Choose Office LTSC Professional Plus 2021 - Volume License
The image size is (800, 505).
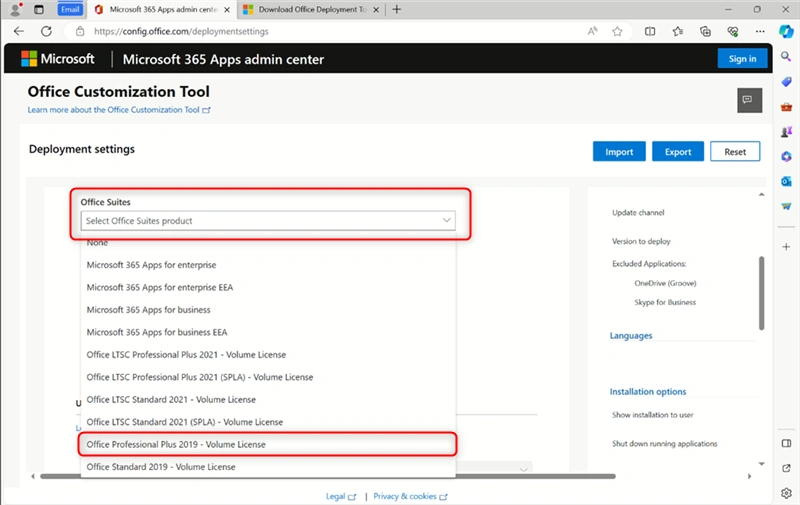click(268, 355)
